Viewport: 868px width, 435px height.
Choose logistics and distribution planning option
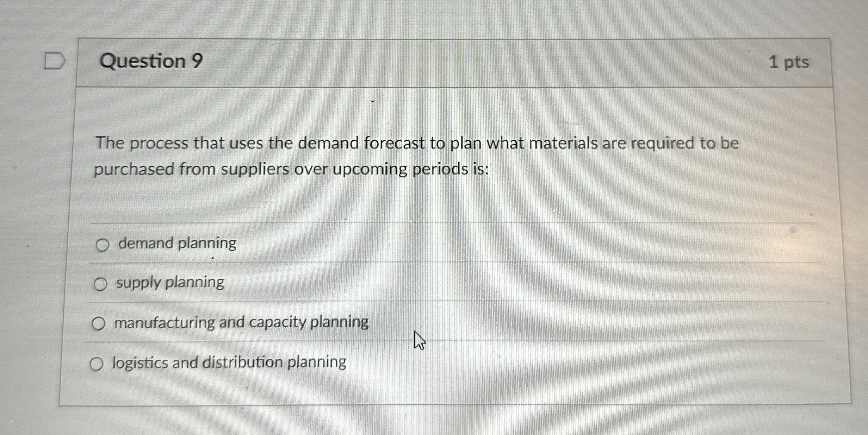pyautogui.click(x=97, y=364)
